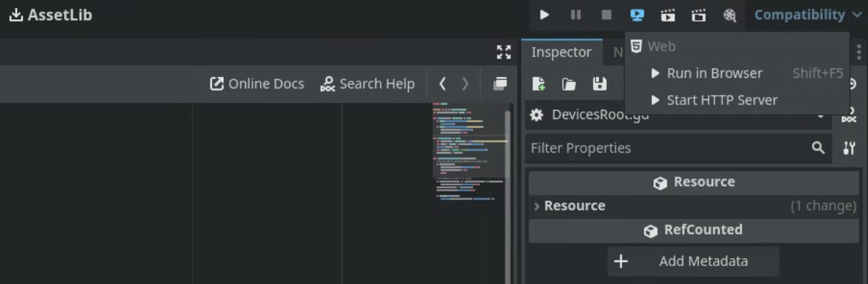Open documentation for this object DOC icon
Screen dimensions: 868x284
click(849, 115)
